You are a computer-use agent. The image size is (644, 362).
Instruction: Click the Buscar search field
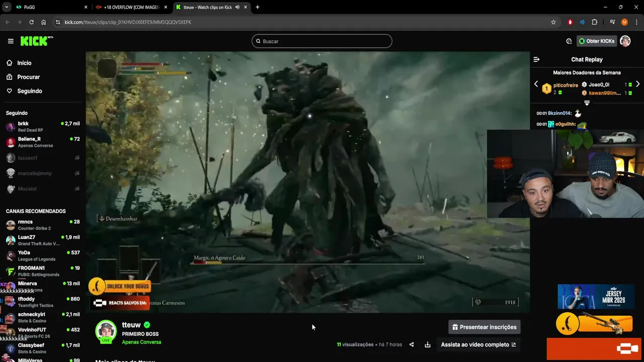[322, 41]
